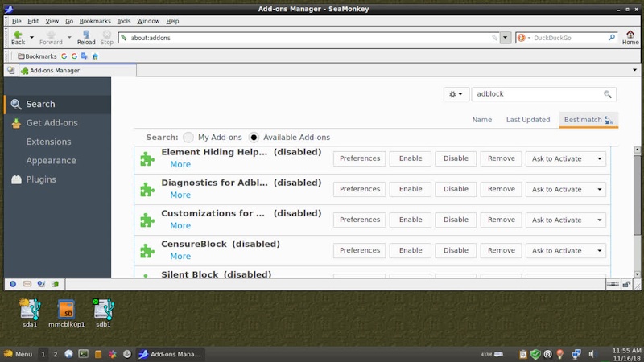This screenshot has height=362, width=644.
Task: Select the My Add-ons radio button
Action: [x=188, y=137]
